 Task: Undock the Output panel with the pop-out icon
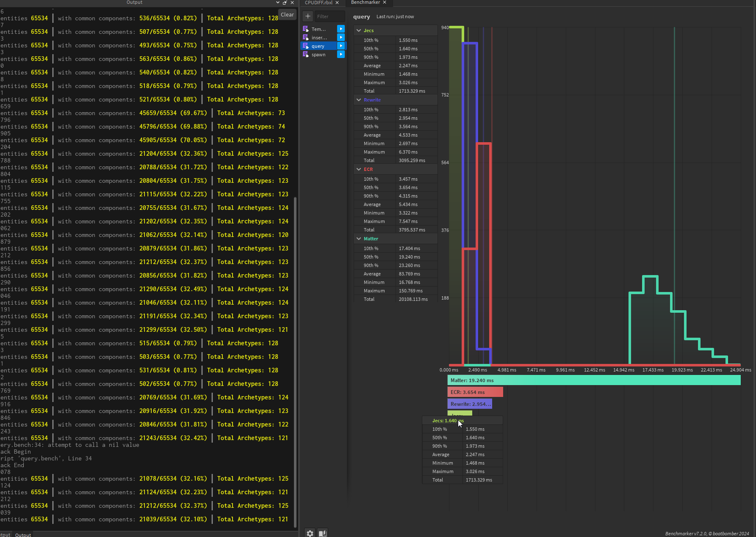(x=285, y=3)
